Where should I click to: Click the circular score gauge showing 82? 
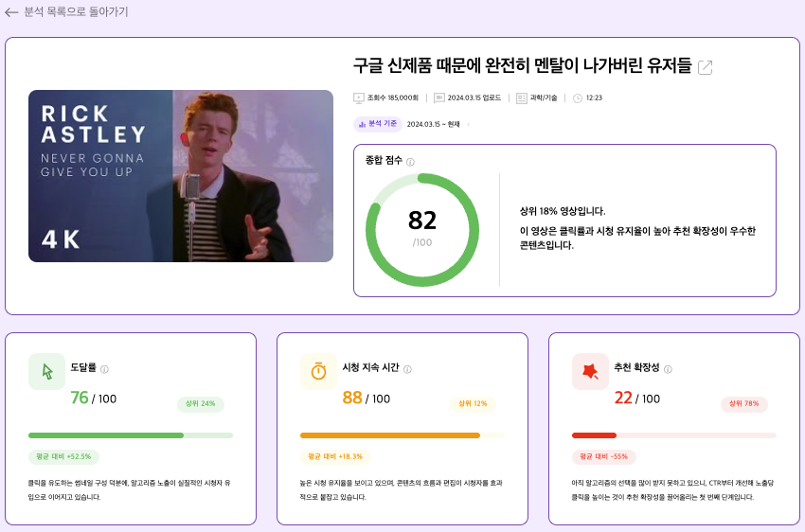[422, 230]
